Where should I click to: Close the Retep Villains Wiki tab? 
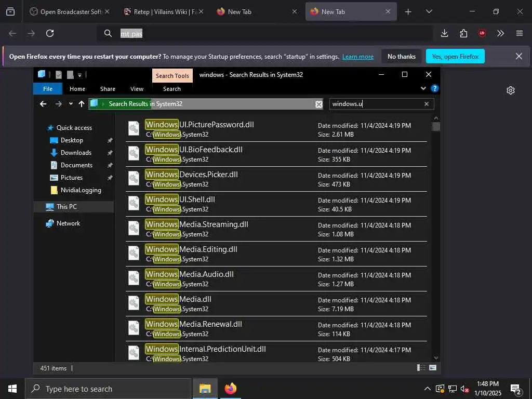[x=201, y=12]
